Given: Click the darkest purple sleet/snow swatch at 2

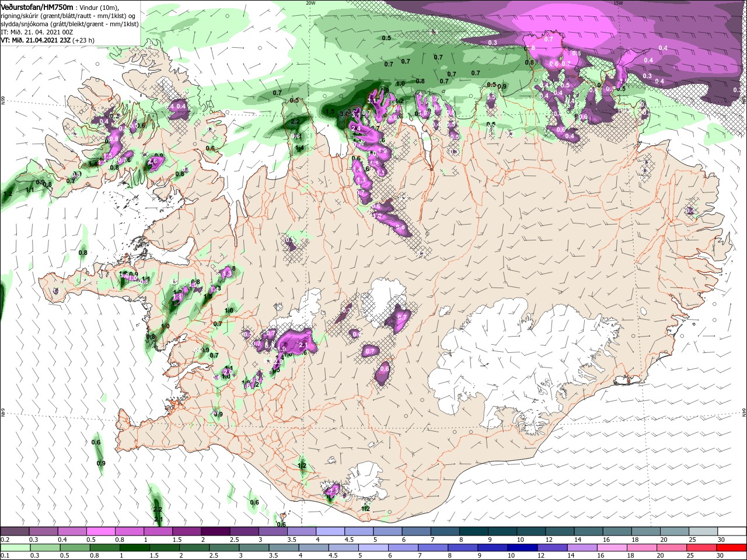Looking at the screenshot, I should pyautogui.click(x=215, y=531).
